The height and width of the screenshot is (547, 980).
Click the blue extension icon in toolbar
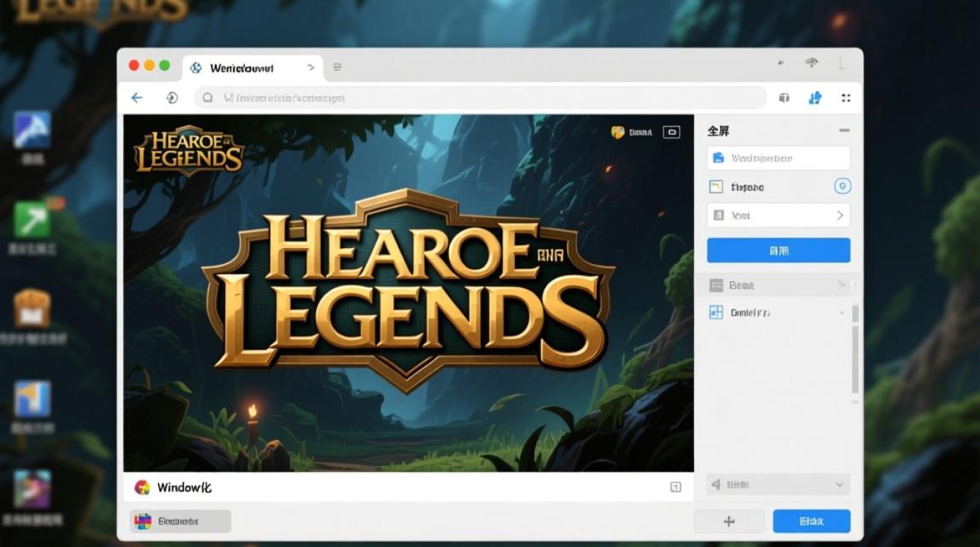(x=815, y=98)
